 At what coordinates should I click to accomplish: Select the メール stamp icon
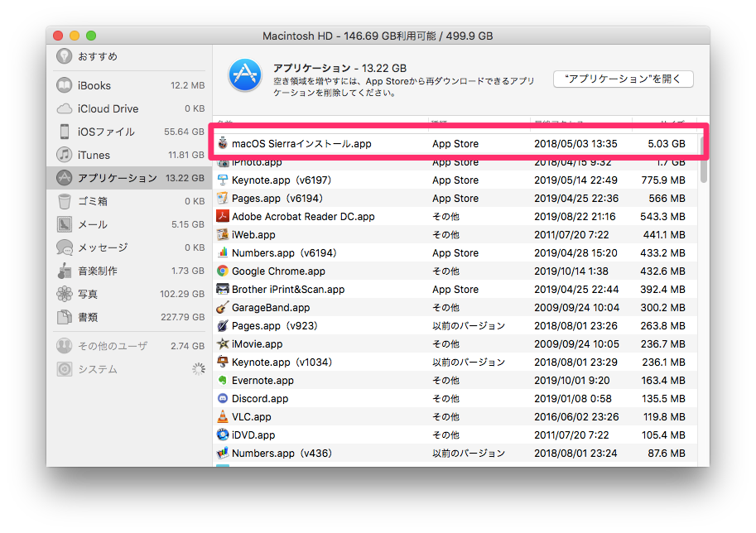coord(64,224)
